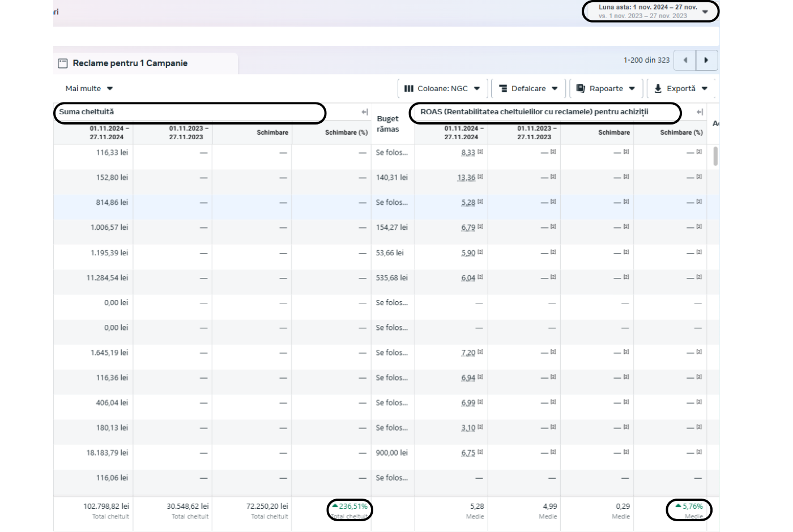793x532 pixels.
Task: Open the Mai multe dropdown
Action: pos(89,88)
